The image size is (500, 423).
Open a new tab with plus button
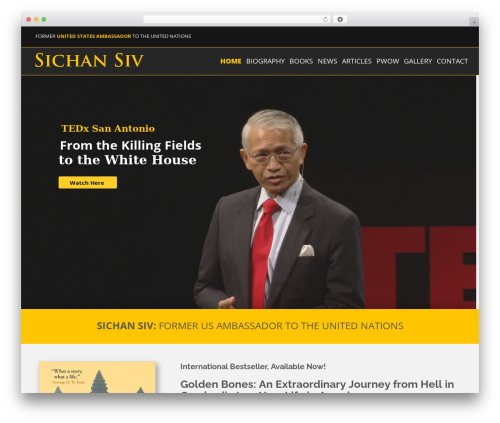coord(474,22)
